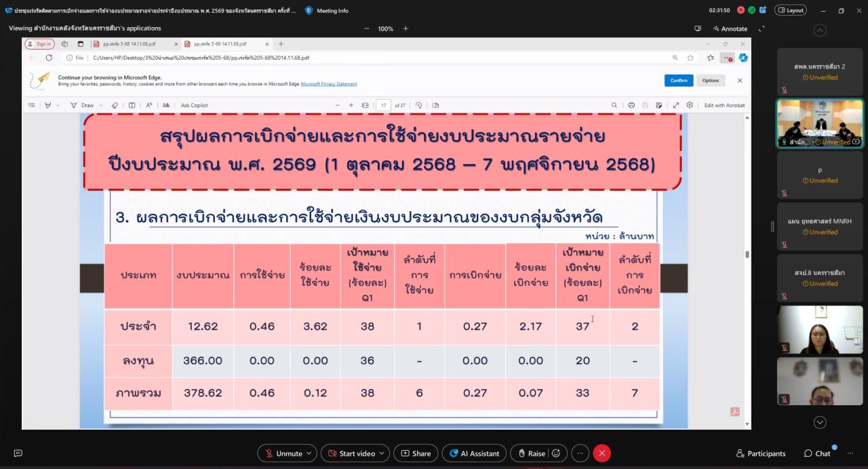Decrease the 100% meeting zoom level
The width and height of the screenshot is (868, 469).
(x=366, y=29)
